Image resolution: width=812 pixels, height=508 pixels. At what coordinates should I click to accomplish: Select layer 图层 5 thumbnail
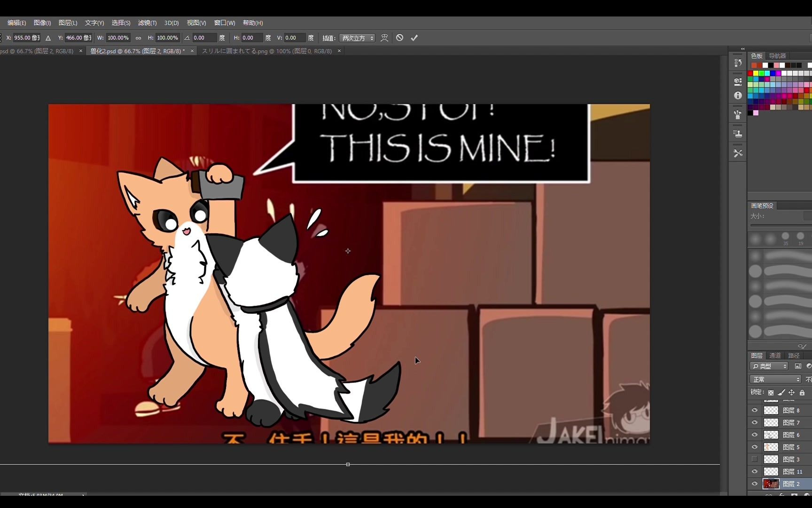coord(771,447)
